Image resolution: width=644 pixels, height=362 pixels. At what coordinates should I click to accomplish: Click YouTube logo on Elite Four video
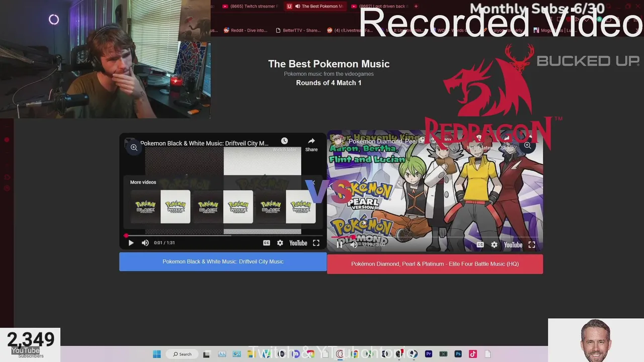[513, 245]
